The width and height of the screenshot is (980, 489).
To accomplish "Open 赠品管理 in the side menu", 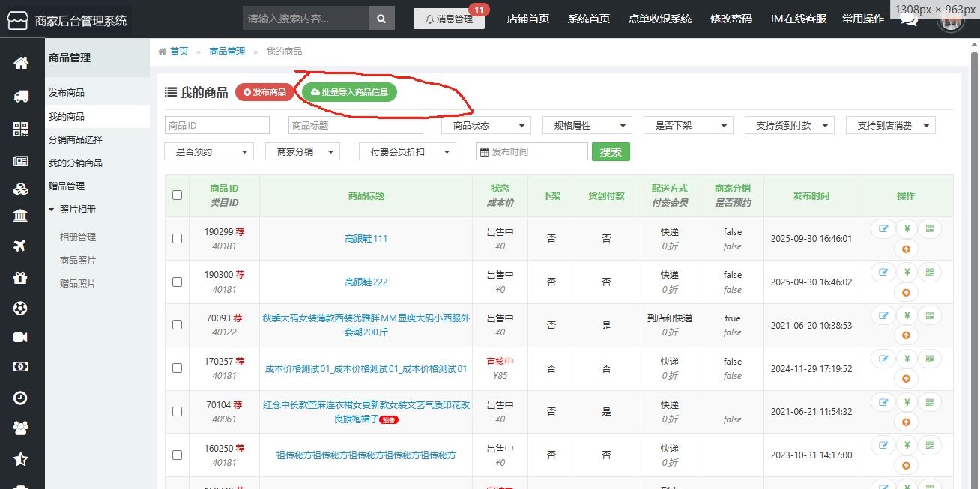I will (x=67, y=186).
